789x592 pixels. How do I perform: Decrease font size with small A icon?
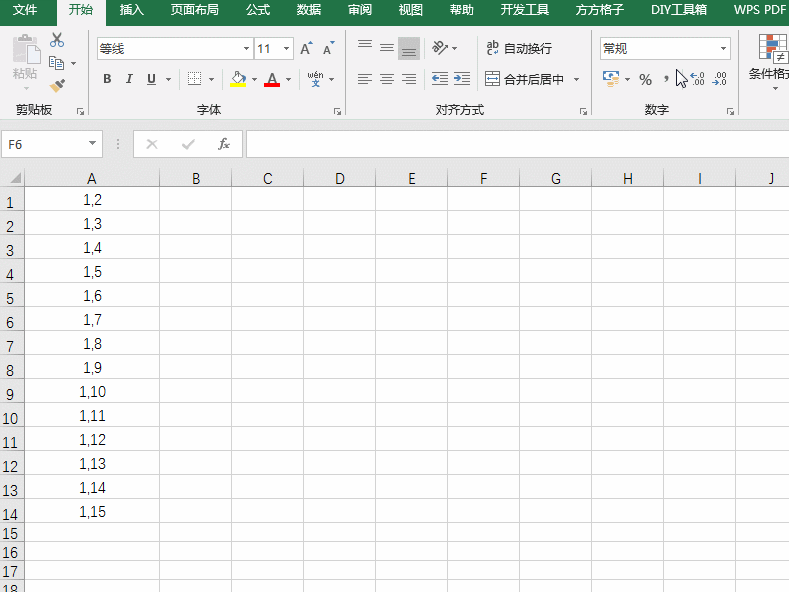[329, 48]
